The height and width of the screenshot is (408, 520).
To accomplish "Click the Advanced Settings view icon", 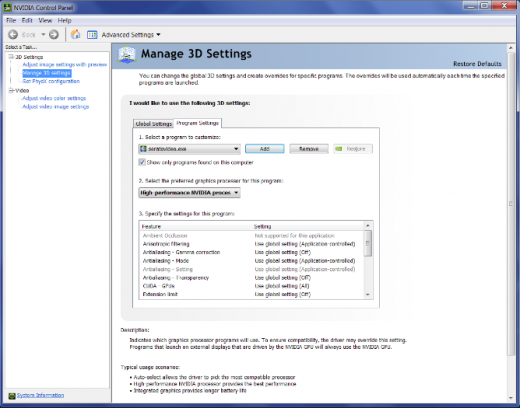I will (x=92, y=35).
